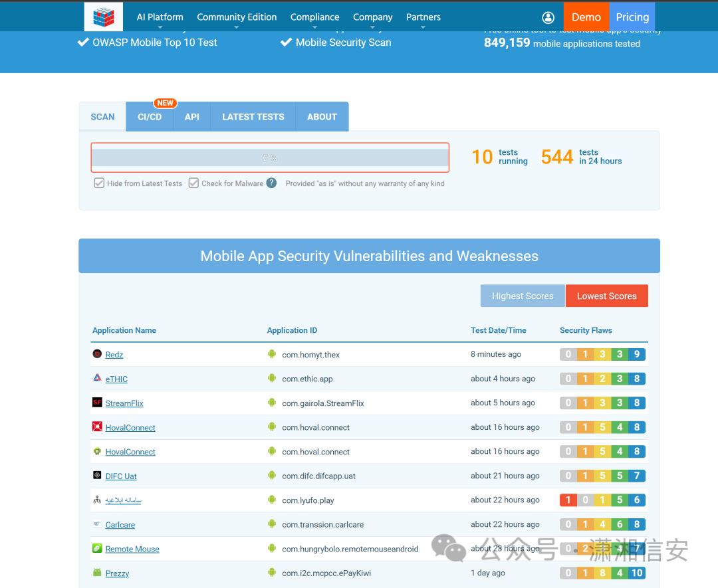Click the Remote Mouse app icon

(x=97, y=548)
